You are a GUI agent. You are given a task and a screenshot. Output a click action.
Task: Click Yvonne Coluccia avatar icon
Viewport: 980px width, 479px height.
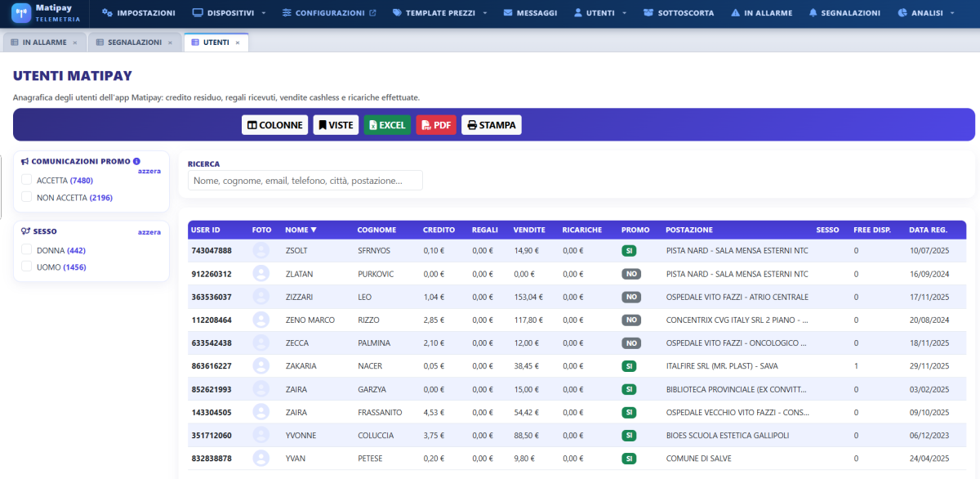point(261,435)
